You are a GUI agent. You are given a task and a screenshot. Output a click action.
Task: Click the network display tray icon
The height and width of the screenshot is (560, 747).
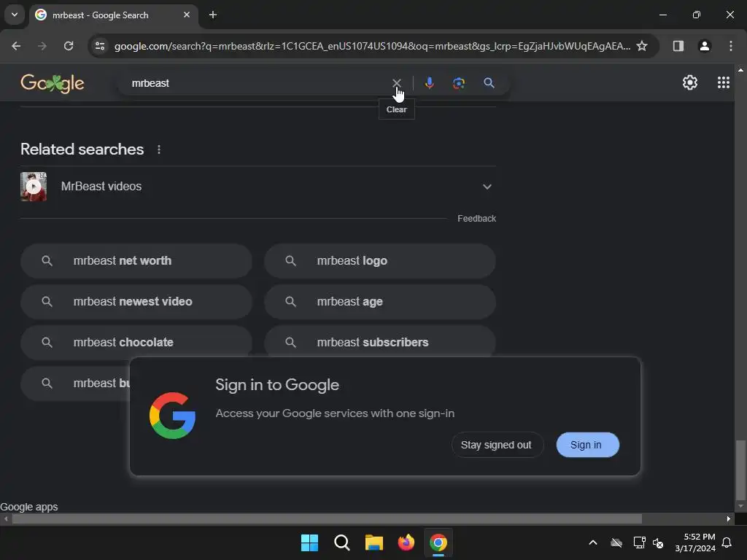[x=639, y=542]
